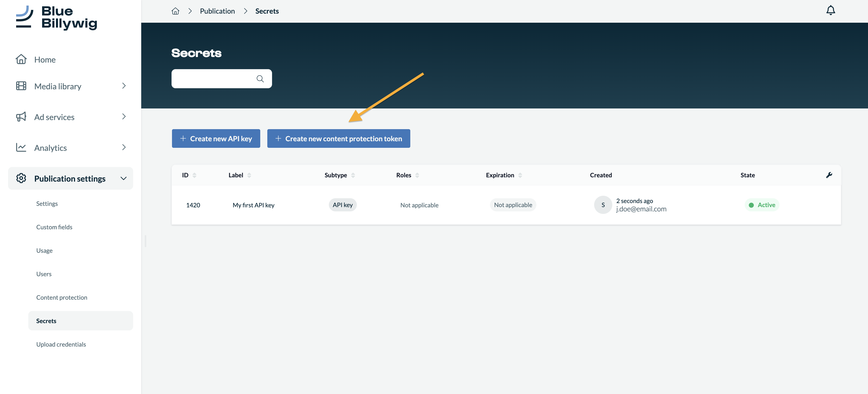Screen dimensions: 868x394
Task: Select Secrets in the sidebar
Action: [80, 321]
